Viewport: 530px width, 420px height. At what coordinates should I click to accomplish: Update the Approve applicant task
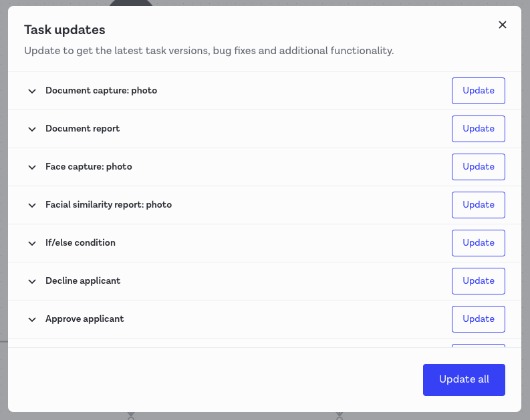pyautogui.click(x=478, y=319)
